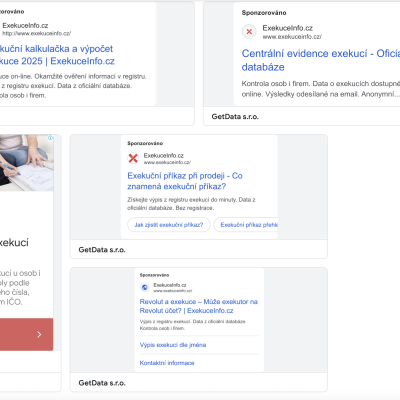Open 'Exekuční příkaz při prodeji' headline link

click(x=185, y=181)
